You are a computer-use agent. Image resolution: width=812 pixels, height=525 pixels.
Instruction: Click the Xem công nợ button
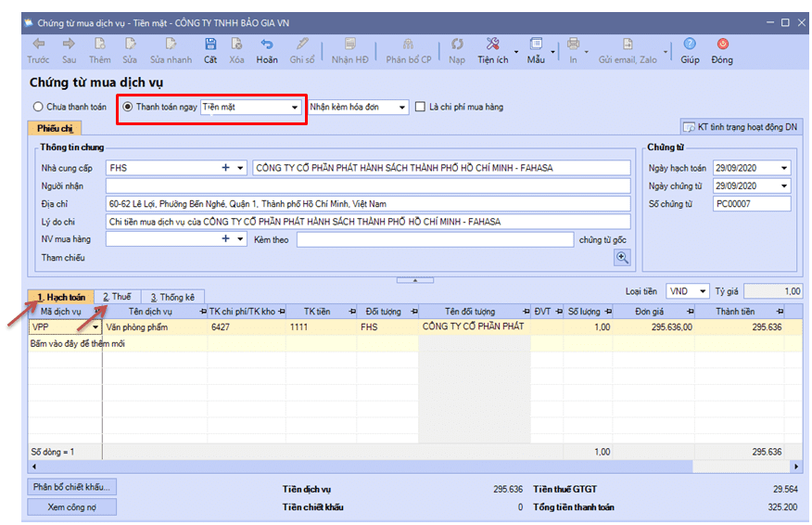click(x=71, y=507)
